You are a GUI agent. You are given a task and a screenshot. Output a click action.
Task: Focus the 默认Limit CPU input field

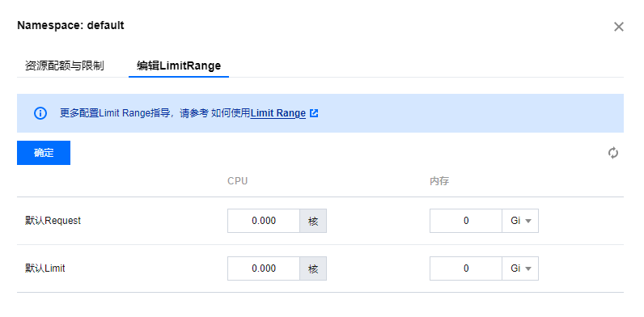pos(264,268)
